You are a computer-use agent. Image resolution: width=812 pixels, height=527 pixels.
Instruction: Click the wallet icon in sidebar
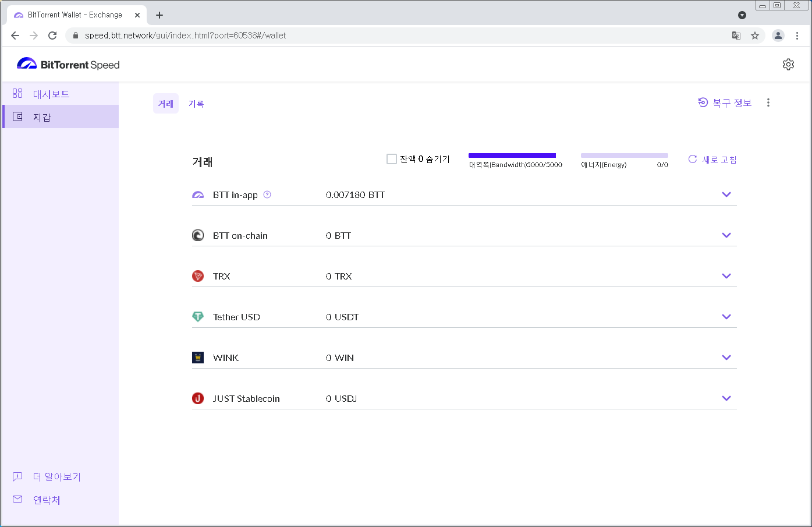click(17, 116)
